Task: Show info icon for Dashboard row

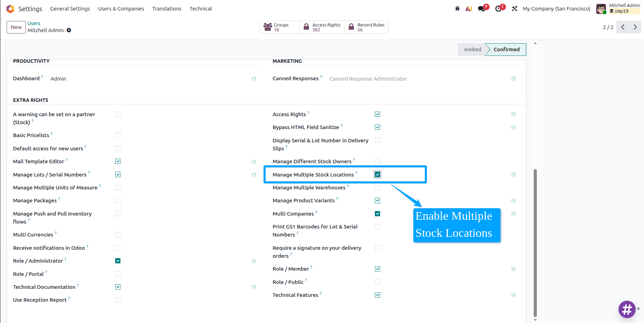Action: [x=254, y=79]
